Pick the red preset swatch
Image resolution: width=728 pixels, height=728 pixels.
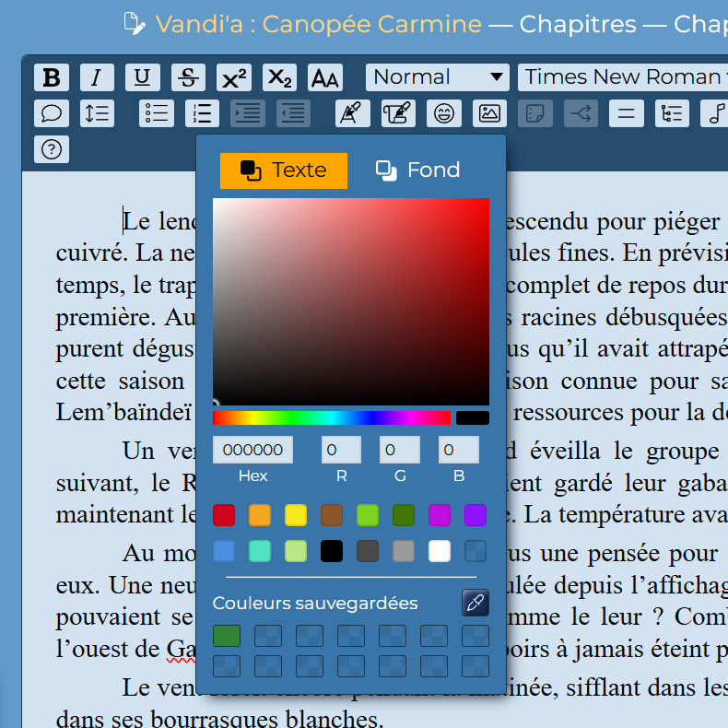[224, 515]
